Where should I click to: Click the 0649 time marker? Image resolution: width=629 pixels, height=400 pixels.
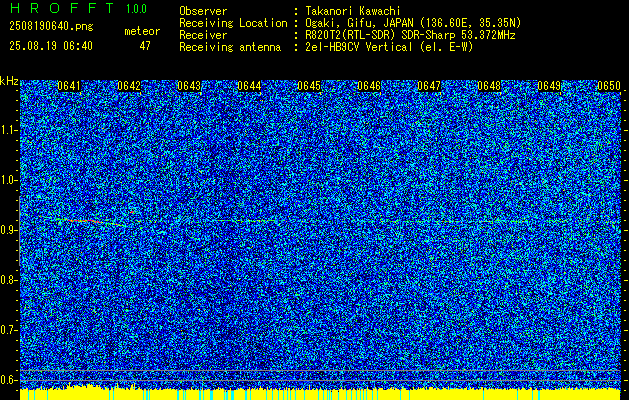tap(549, 86)
